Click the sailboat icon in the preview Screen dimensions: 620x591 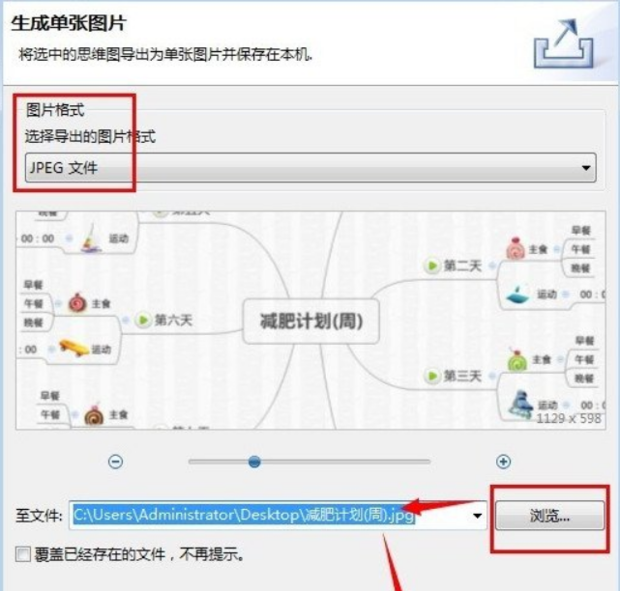pos(92,238)
